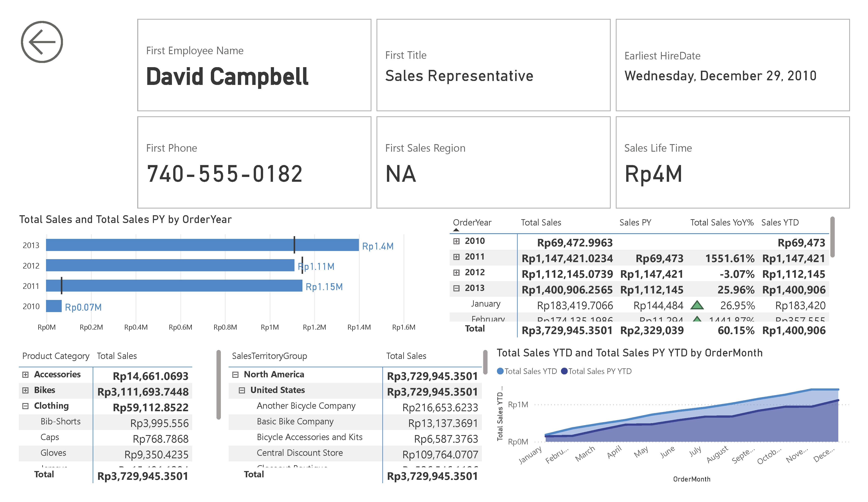Expand the Accessories product category

click(x=26, y=375)
